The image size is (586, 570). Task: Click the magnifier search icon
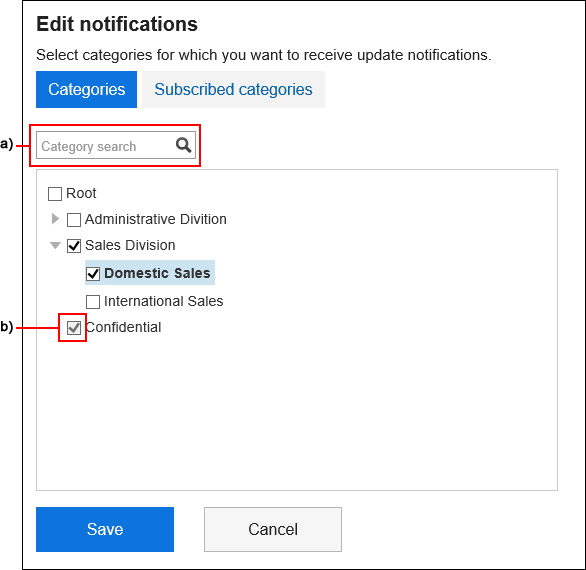tap(183, 145)
